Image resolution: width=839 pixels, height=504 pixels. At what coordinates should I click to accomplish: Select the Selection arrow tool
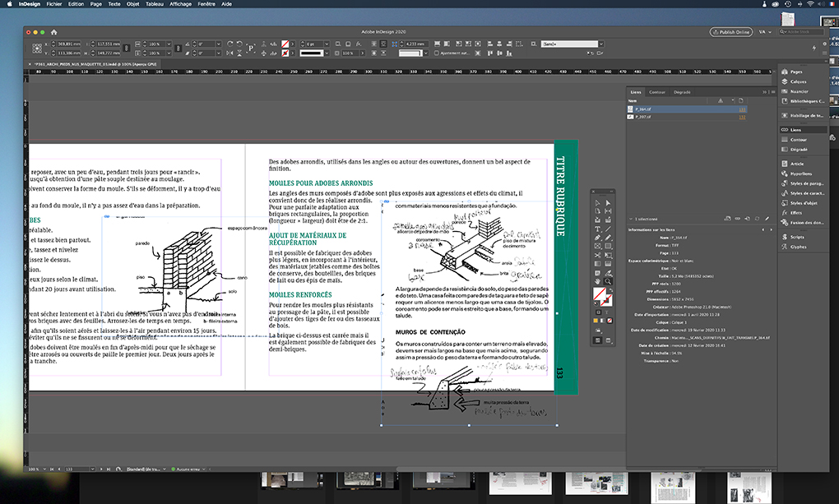pyautogui.click(x=597, y=203)
